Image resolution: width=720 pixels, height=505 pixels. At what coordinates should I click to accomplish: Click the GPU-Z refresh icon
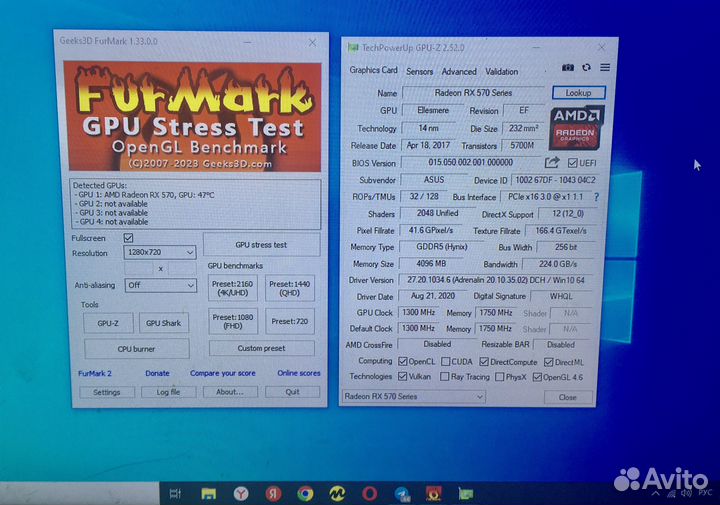pyautogui.click(x=586, y=67)
